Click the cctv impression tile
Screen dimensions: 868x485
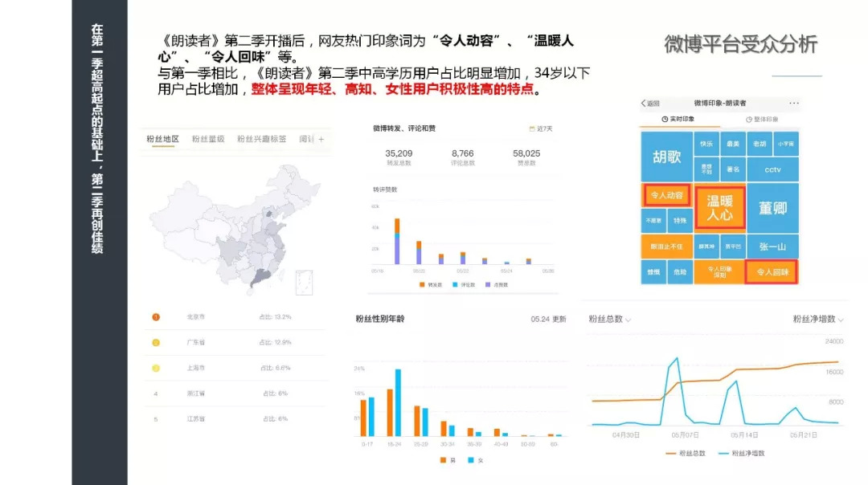[773, 169]
